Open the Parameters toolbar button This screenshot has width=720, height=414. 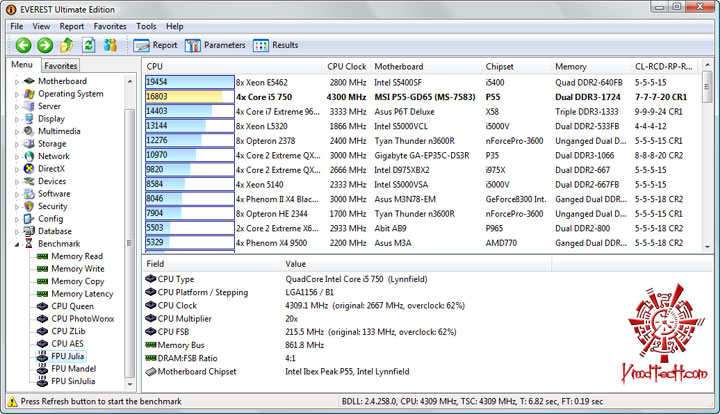(215, 45)
